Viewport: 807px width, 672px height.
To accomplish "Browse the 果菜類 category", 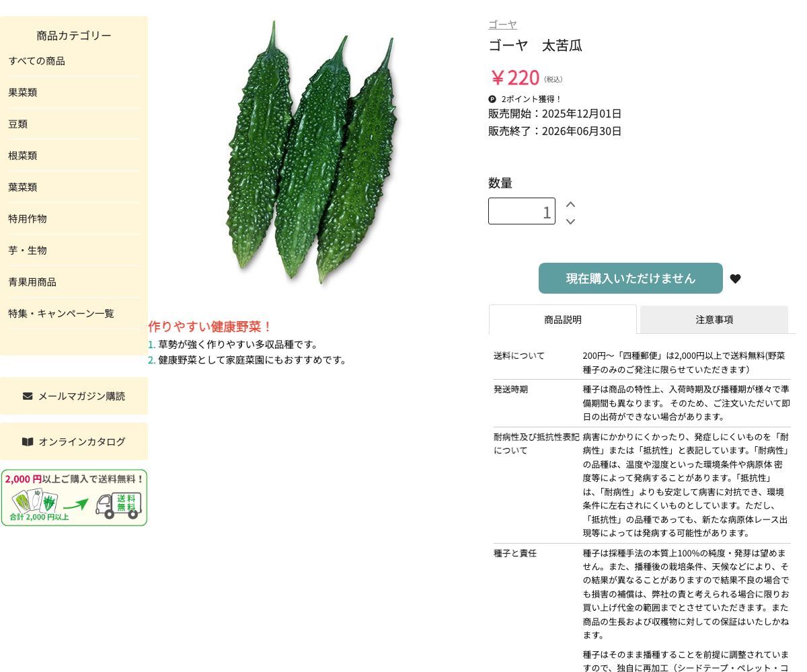I will point(22,92).
